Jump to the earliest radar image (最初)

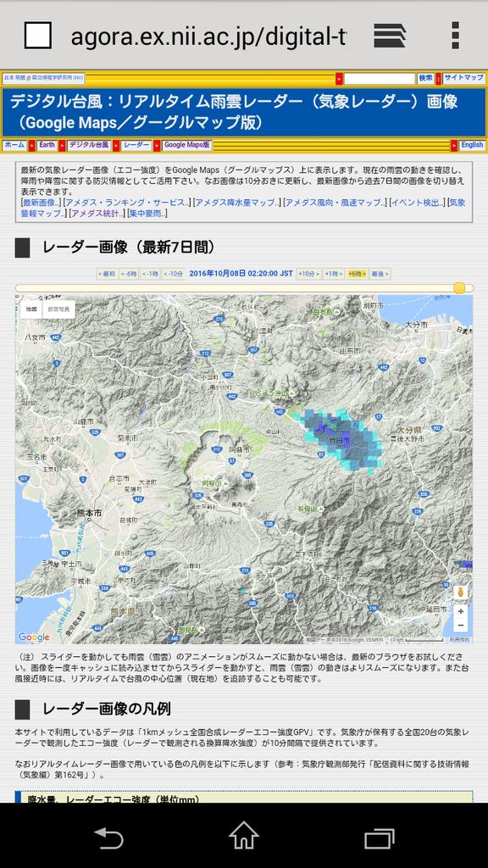(x=107, y=274)
